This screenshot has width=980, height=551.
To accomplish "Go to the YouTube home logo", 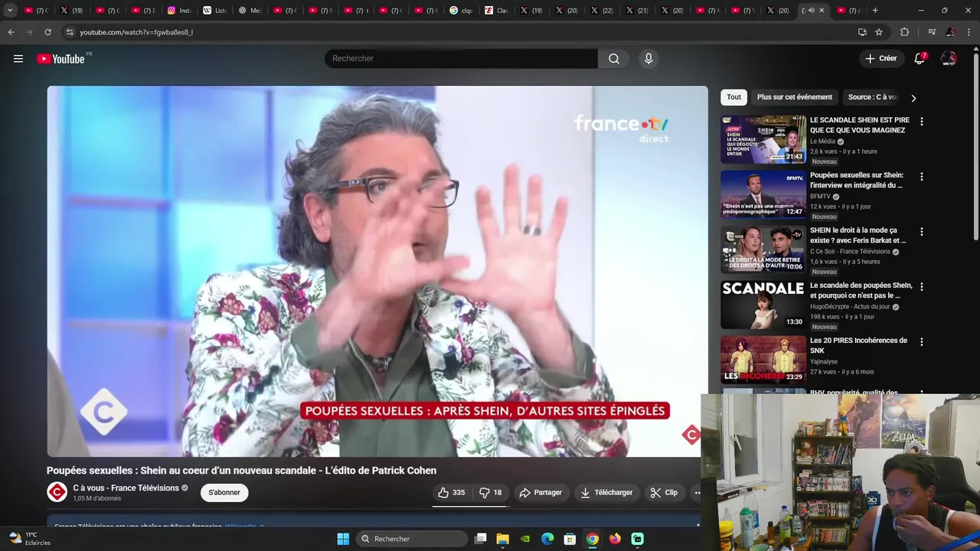I will tap(61, 59).
